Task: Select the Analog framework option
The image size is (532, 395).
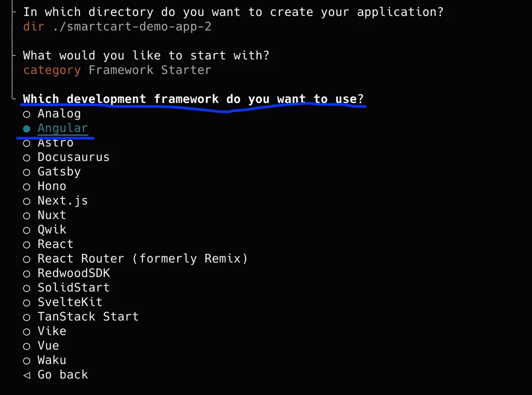Action: coord(52,114)
